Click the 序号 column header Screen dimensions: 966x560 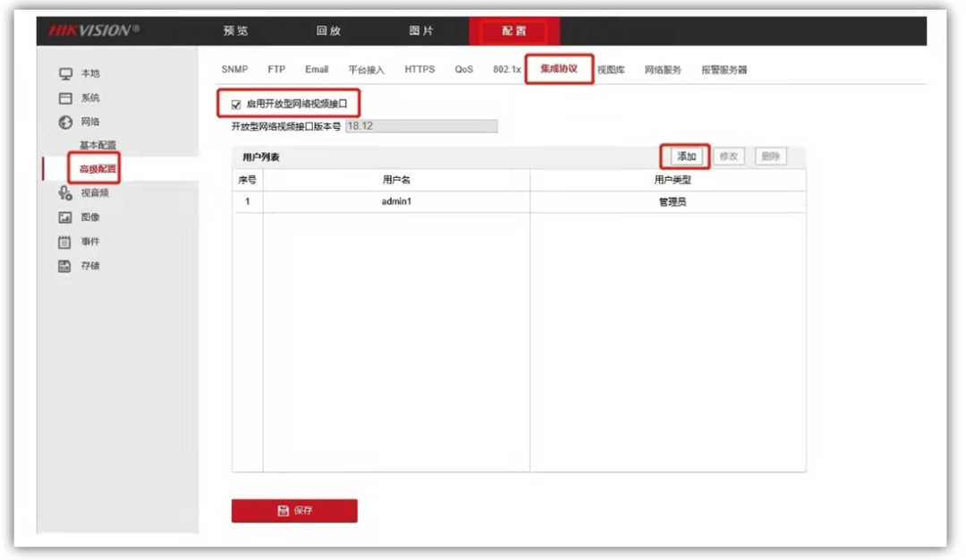[248, 180]
